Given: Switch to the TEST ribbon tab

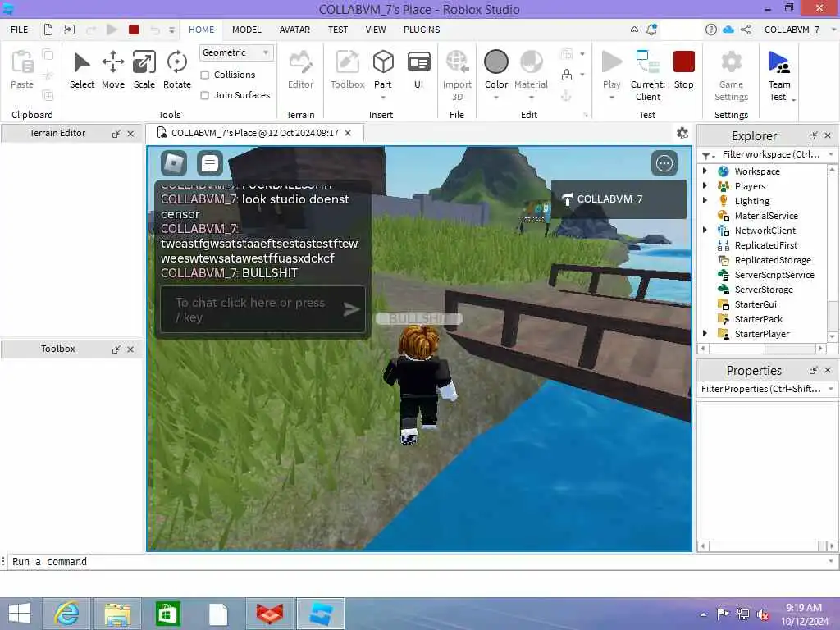Looking at the screenshot, I should pyautogui.click(x=338, y=30).
